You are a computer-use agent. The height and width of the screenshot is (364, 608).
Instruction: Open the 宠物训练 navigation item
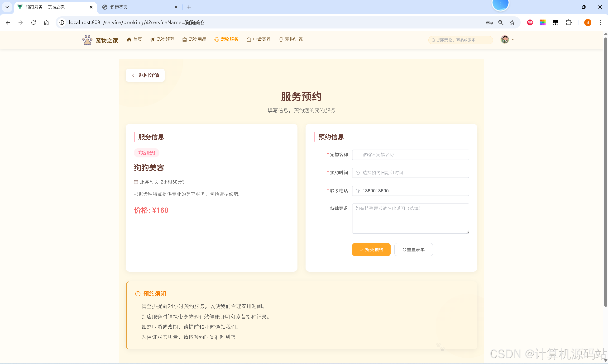click(x=291, y=39)
